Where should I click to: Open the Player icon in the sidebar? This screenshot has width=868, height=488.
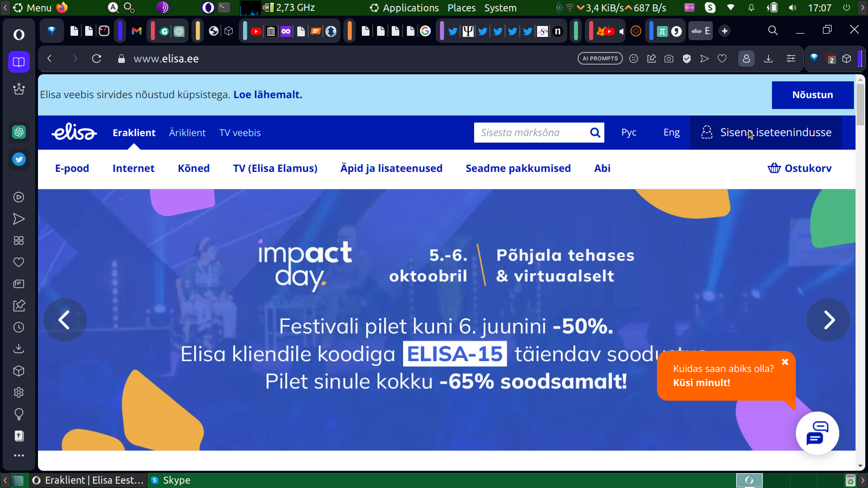click(x=19, y=197)
